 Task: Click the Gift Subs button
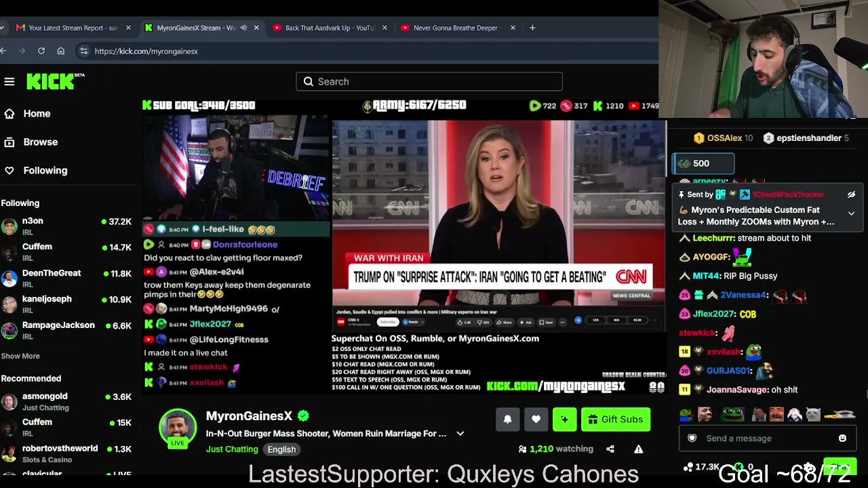[616, 420]
